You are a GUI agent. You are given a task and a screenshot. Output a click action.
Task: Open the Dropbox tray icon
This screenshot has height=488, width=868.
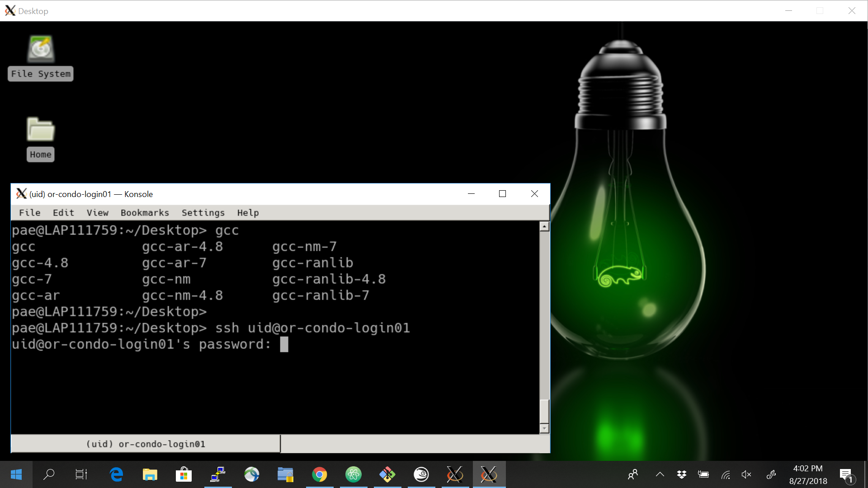click(x=682, y=474)
